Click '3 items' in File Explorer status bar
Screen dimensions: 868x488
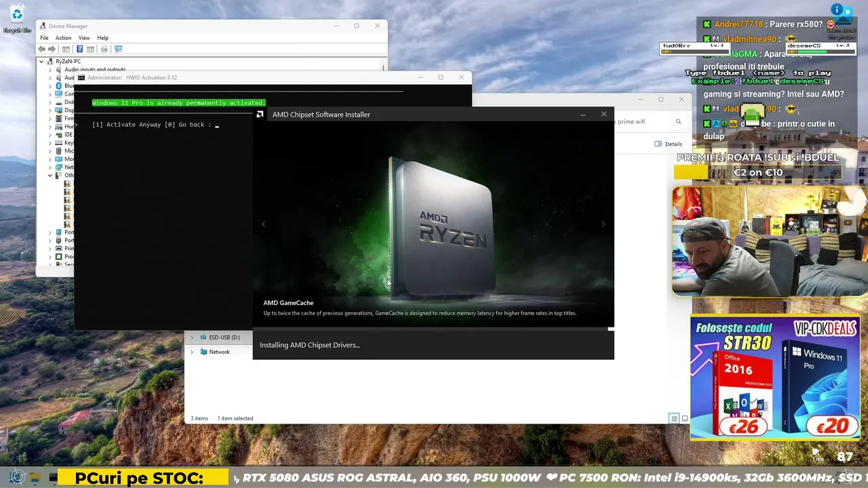click(x=199, y=418)
